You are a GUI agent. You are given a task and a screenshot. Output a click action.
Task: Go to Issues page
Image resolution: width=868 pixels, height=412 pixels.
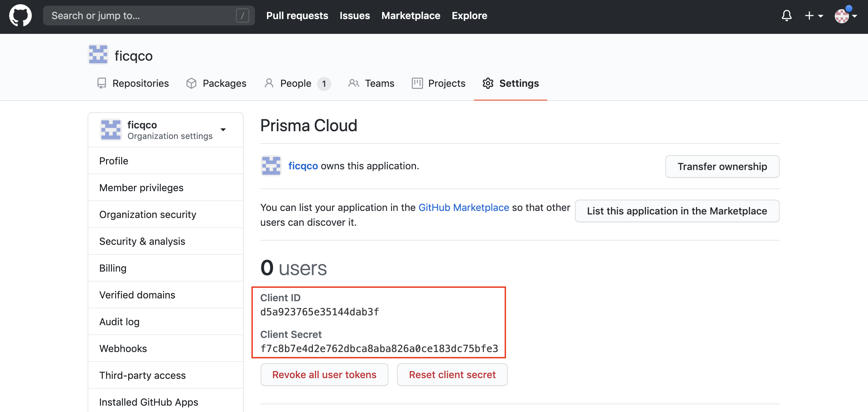[355, 16]
